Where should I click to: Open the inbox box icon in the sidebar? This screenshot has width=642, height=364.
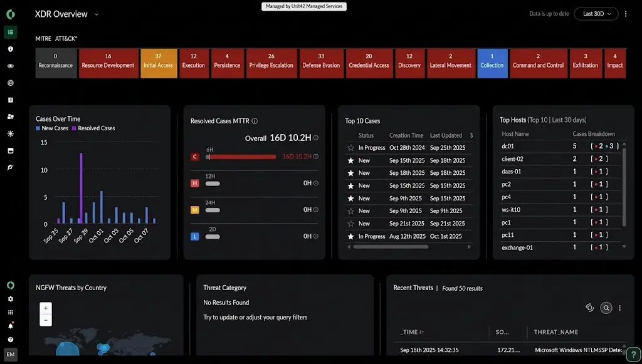[x=11, y=150]
